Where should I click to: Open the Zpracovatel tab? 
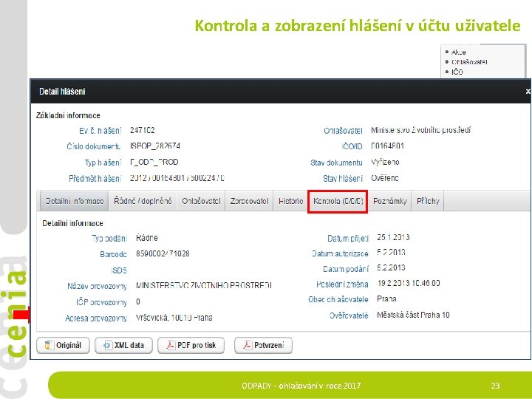(x=250, y=201)
